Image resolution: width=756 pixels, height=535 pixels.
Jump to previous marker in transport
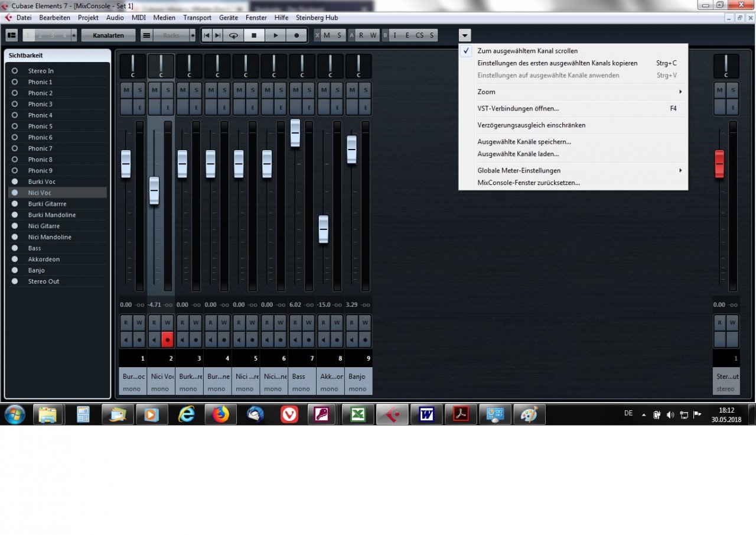pyautogui.click(x=207, y=35)
